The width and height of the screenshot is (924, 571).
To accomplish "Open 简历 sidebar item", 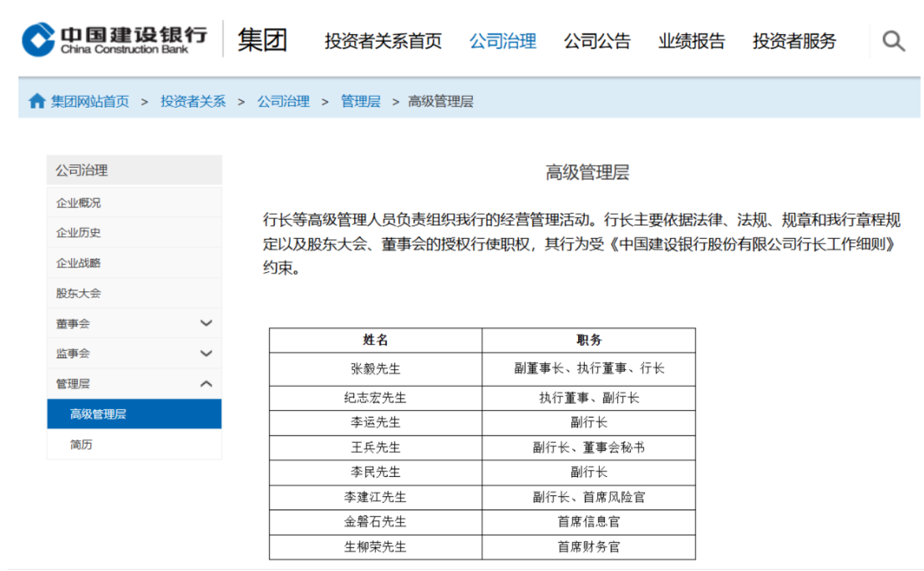I will pos(134,445).
